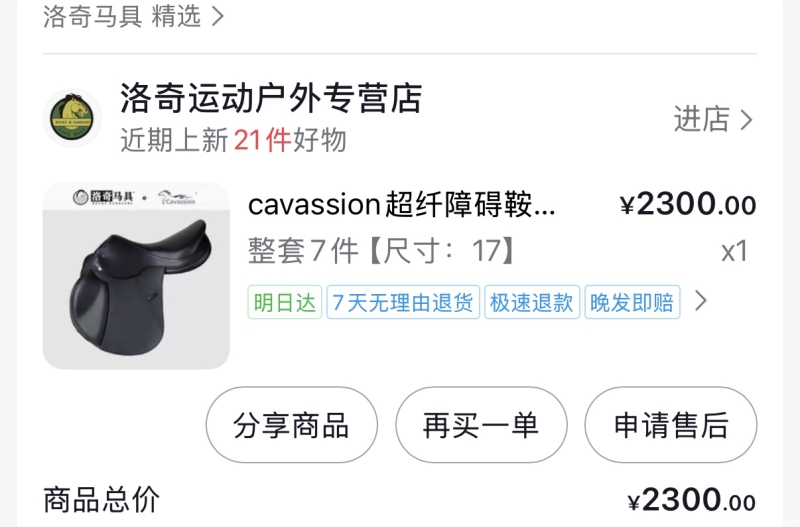
Task: Expand service tags with the chevron arrow
Action: click(701, 301)
